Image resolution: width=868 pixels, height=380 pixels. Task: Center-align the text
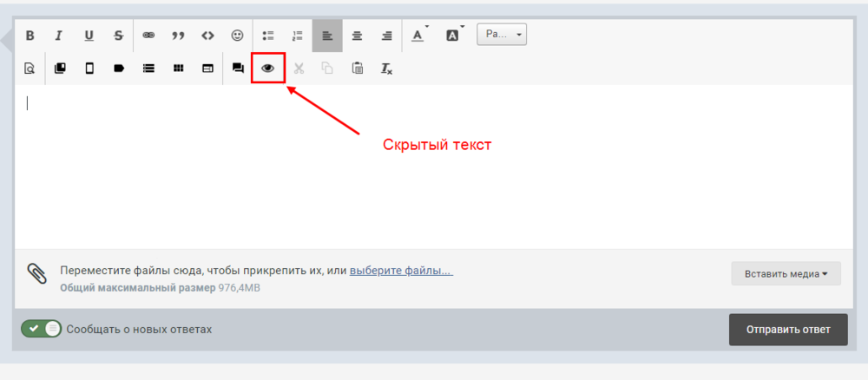tap(357, 36)
